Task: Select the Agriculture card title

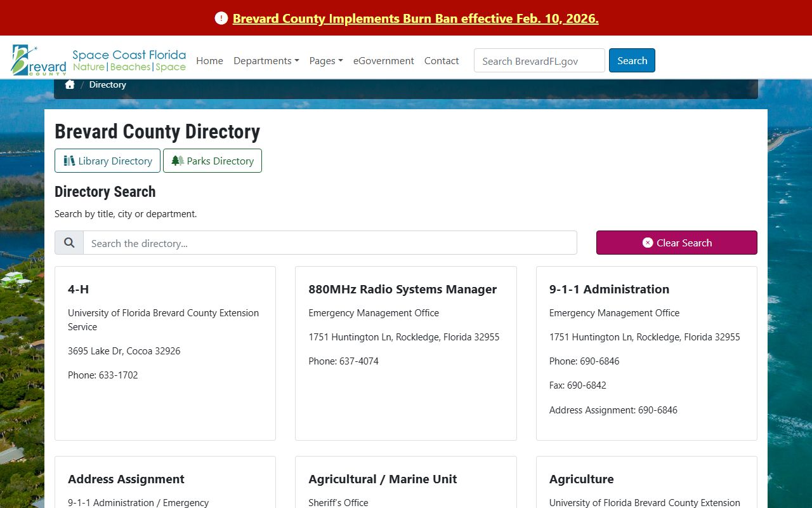Action: pyautogui.click(x=582, y=479)
